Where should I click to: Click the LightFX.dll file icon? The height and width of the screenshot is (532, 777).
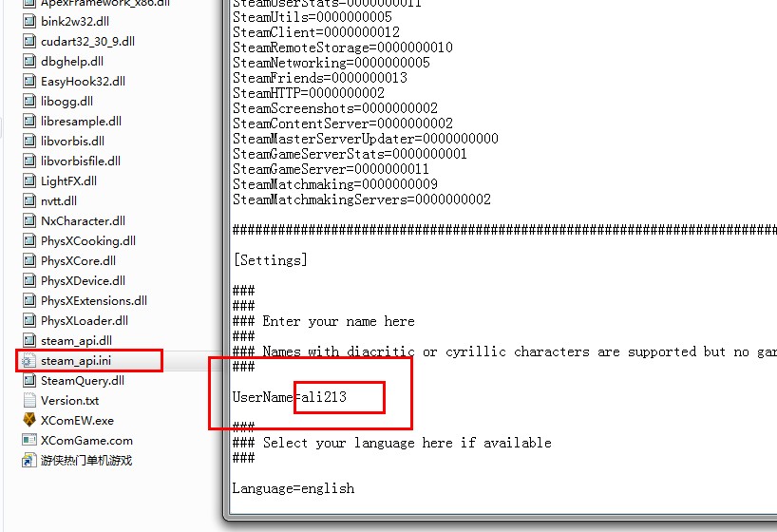29,180
